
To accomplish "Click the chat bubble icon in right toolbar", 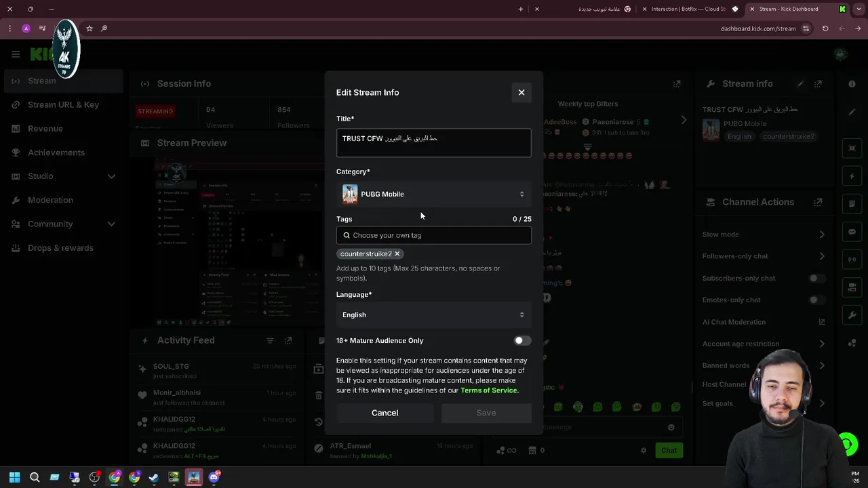I will 852,232.
